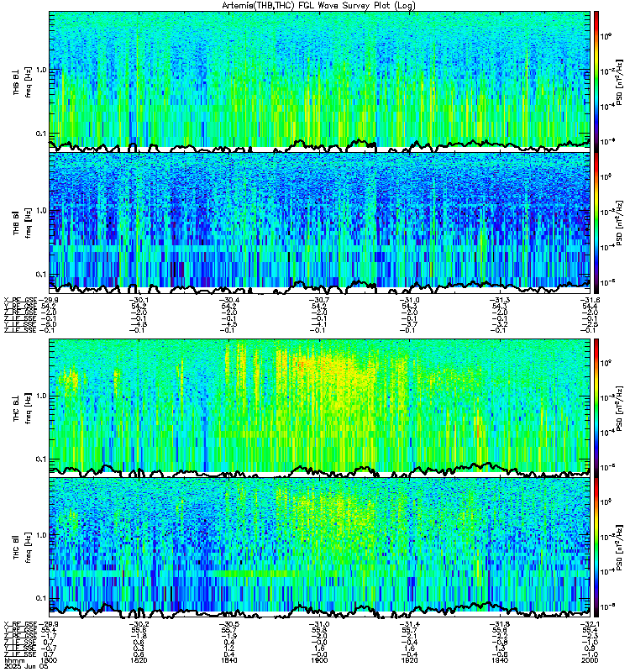Click the 0.1 frequency tick of THB B∥ panel

(x=41, y=275)
